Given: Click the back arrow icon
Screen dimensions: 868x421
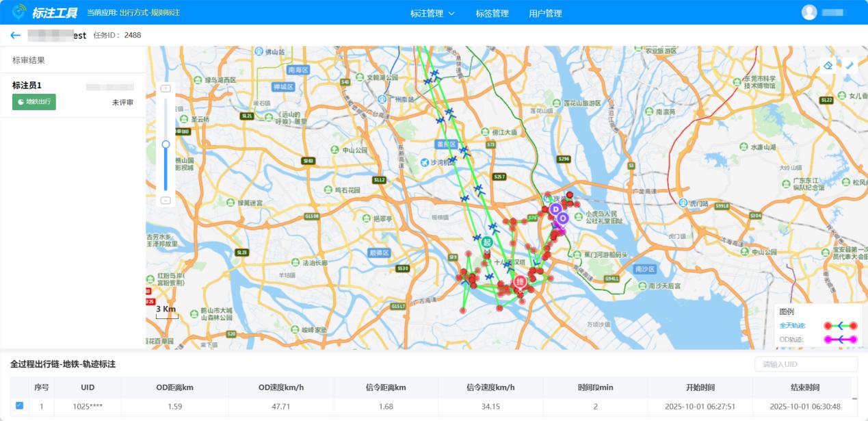Looking at the screenshot, I should tap(15, 36).
